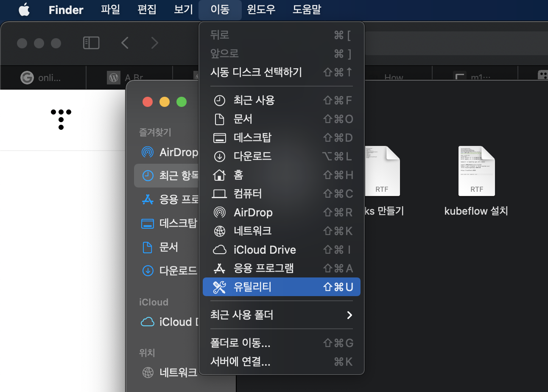The height and width of the screenshot is (392, 548).
Task: Select 문서 icon in Finder sidebar
Action: tap(147, 247)
